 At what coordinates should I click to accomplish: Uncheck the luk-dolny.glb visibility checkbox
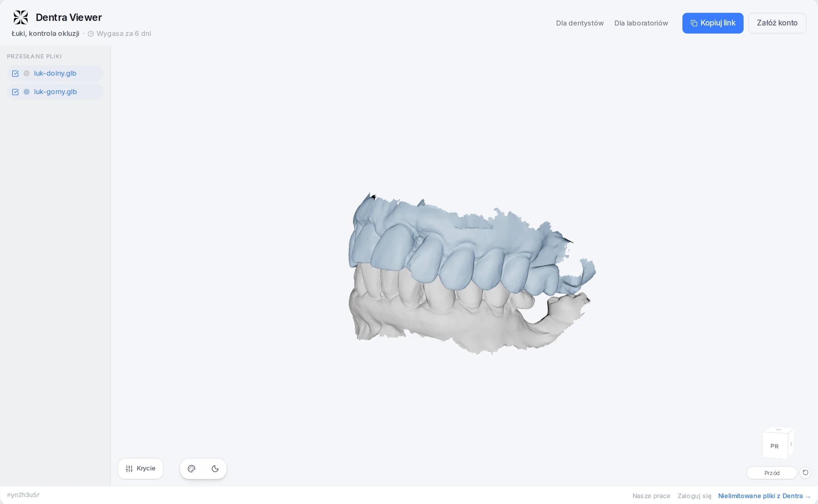(x=15, y=74)
